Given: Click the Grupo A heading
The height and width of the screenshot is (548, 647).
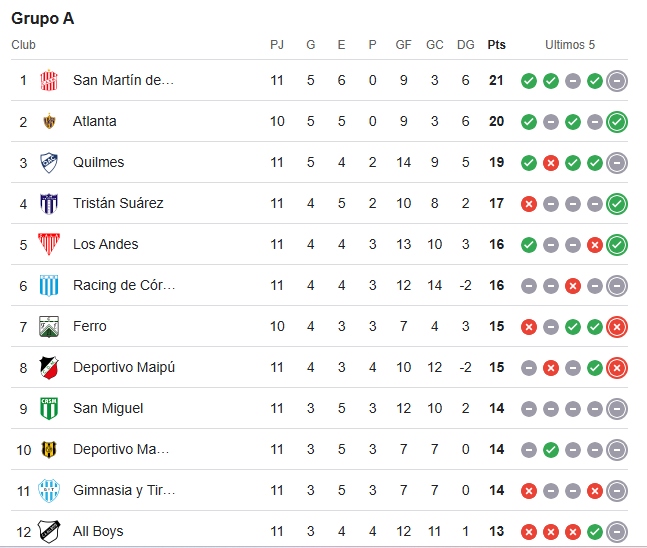Looking at the screenshot, I should point(43,19).
